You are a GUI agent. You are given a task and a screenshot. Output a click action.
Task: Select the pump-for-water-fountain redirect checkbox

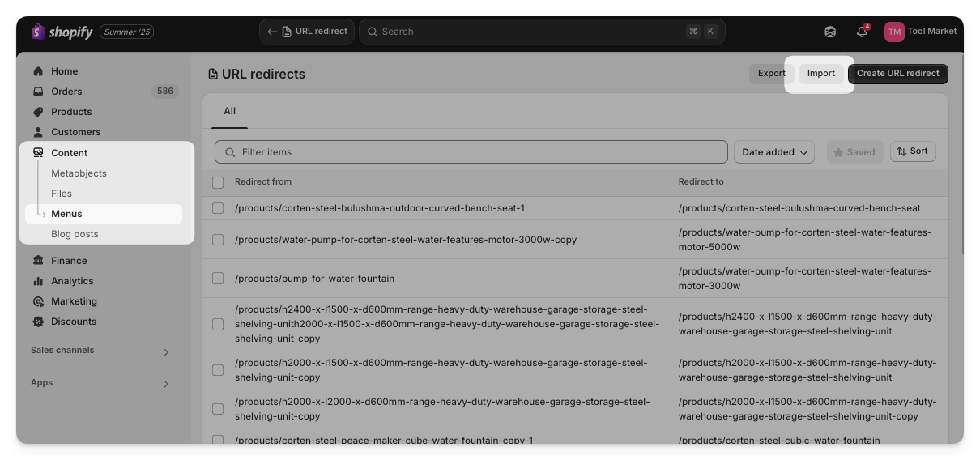pos(218,279)
